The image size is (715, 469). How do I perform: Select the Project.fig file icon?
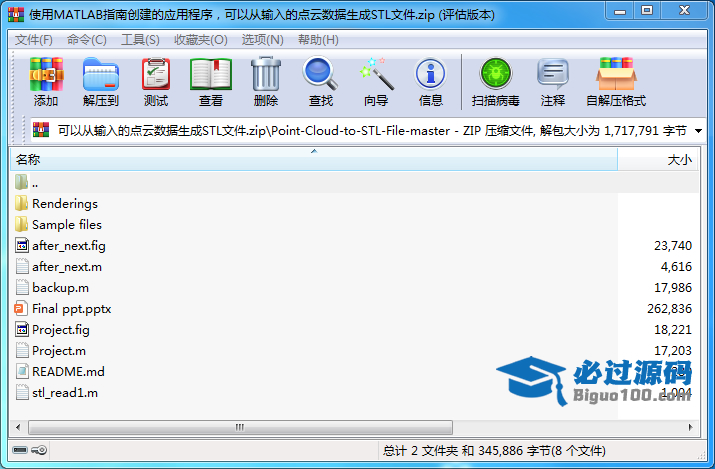(x=22, y=329)
